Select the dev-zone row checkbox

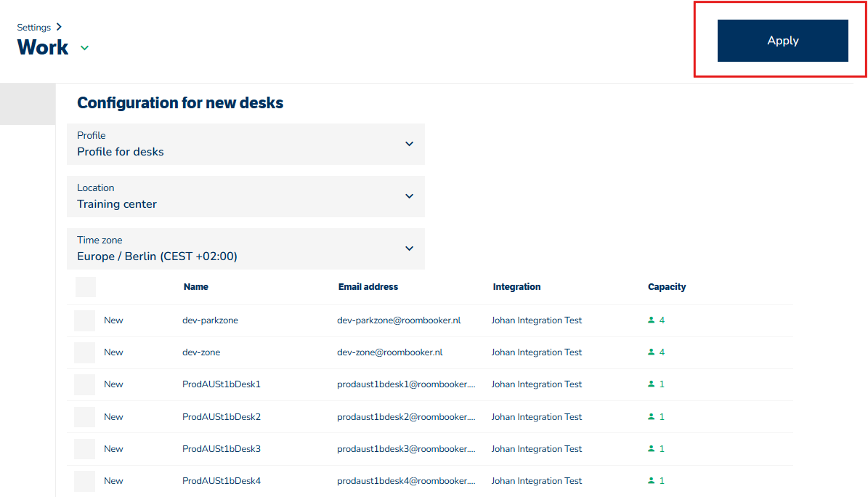[x=85, y=352]
